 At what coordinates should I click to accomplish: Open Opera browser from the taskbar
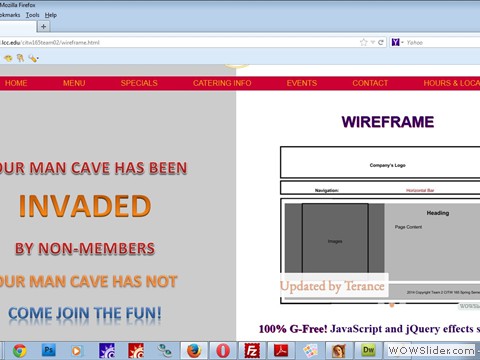(x=223, y=351)
